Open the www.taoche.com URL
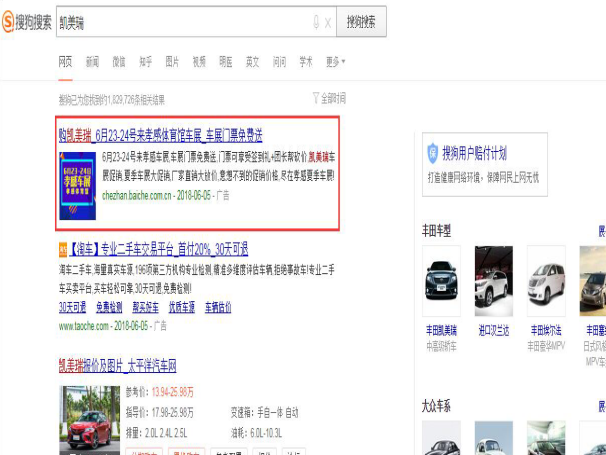Image resolution: width=606 pixels, height=455 pixels. (83, 326)
